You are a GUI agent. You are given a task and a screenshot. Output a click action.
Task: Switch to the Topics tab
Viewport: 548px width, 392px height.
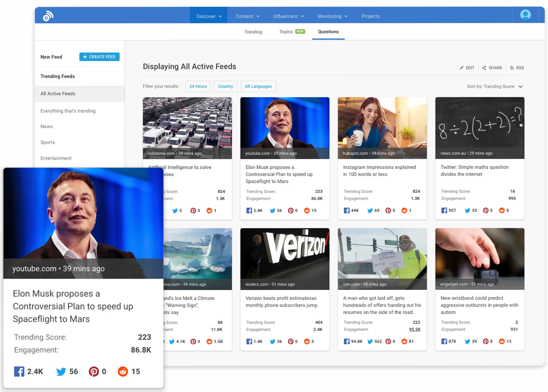[x=286, y=32]
